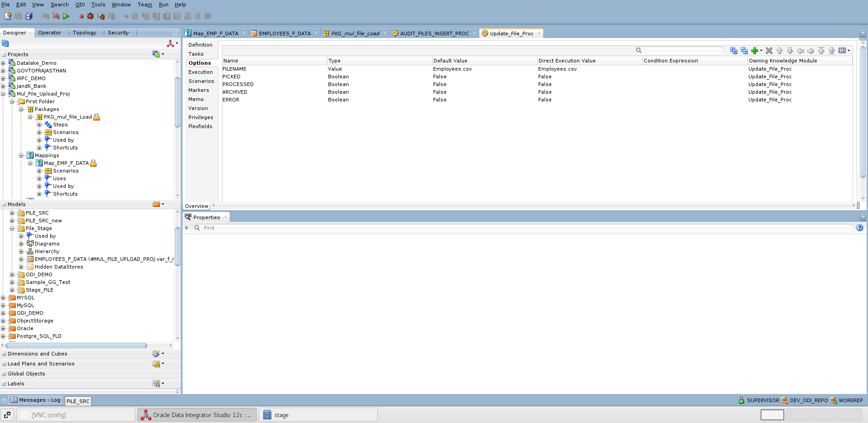Image resolution: width=868 pixels, height=423 pixels.
Task: Click the Models panel horizontal scrollbar
Action: pyautogui.click(x=76, y=346)
